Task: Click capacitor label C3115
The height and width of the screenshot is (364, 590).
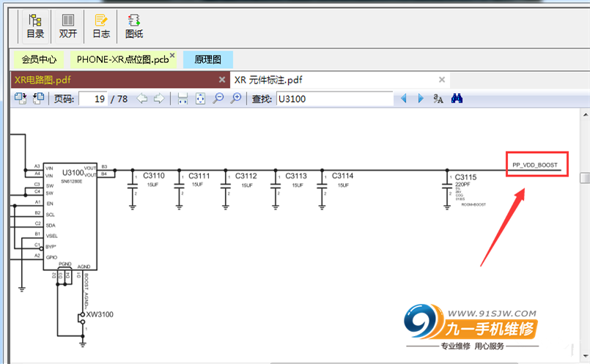Action: point(465,177)
